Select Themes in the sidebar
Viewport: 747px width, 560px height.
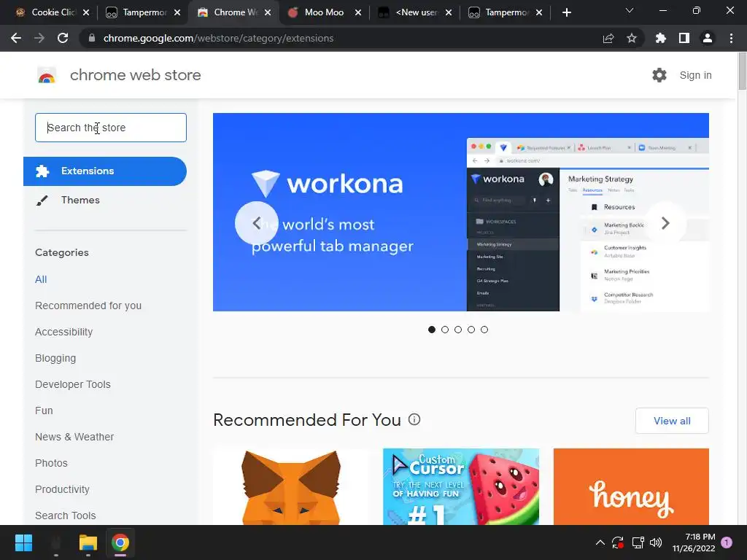[80, 200]
